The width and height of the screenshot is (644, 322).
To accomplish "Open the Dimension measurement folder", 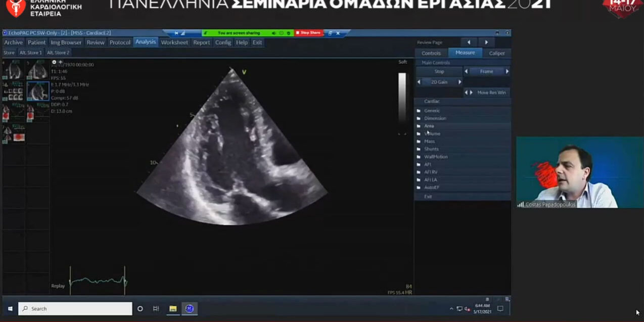I will [x=435, y=118].
